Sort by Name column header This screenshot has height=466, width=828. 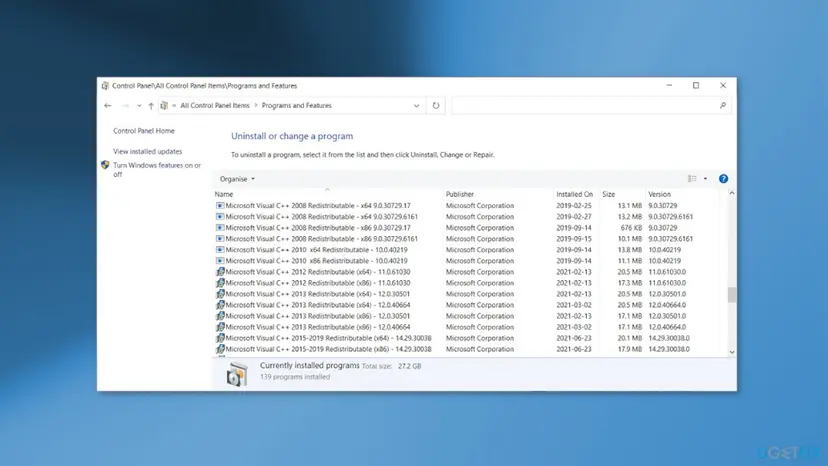pos(327,194)
